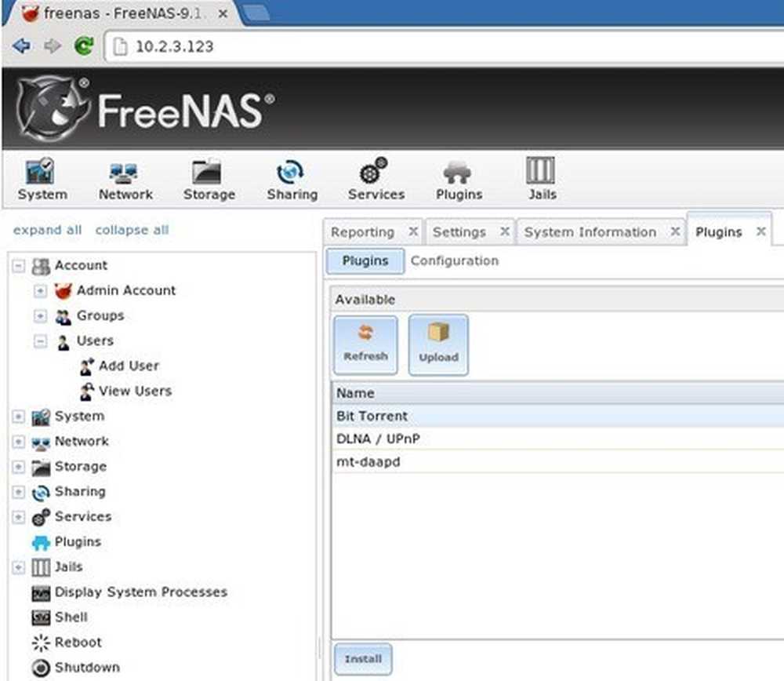Open the Jails toolbar icon
The height and width of the screenshot is (681, 784).
tap(542, 179)
